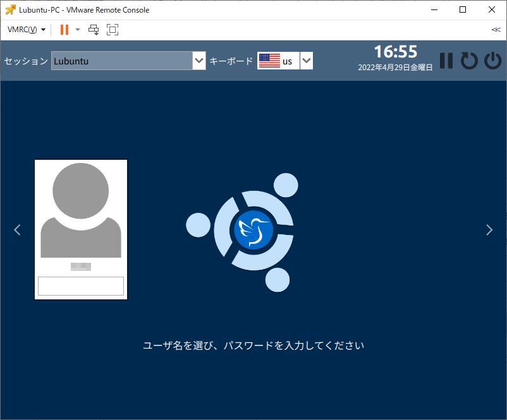Select the user avatar picture
This screenshot has height=420, width=507.
click(x=81, y=210)
